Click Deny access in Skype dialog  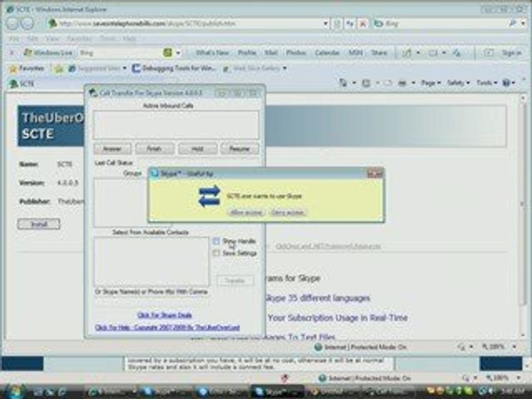tap(288, 212)
